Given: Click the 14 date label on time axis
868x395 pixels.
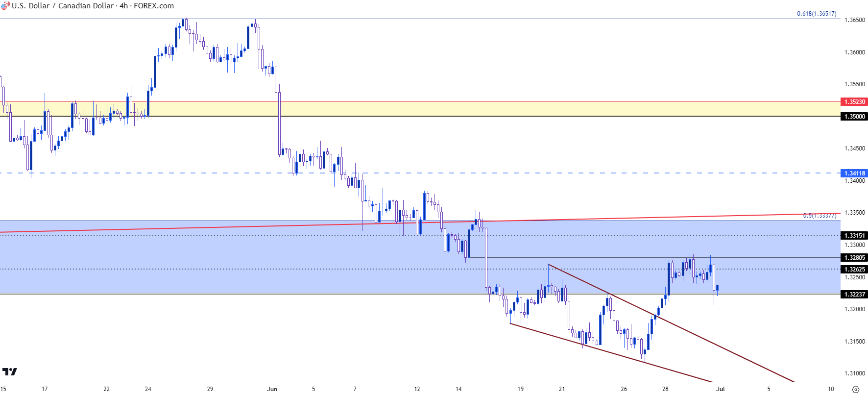Looking at the screenshot, I should coord(458,389).
